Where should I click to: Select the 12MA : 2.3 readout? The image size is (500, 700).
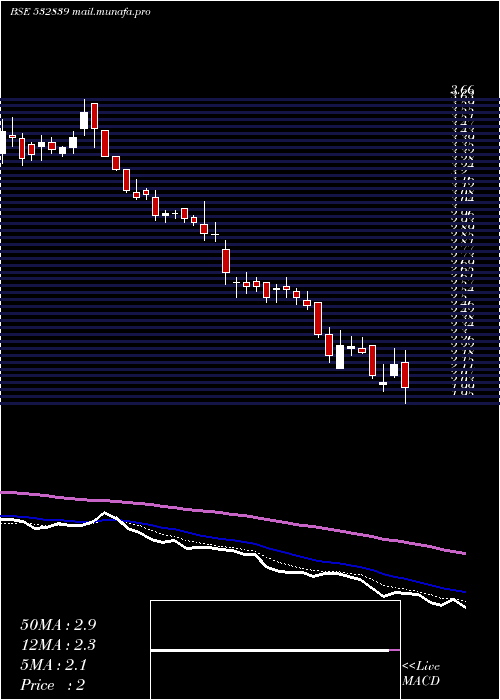[58, 645]
